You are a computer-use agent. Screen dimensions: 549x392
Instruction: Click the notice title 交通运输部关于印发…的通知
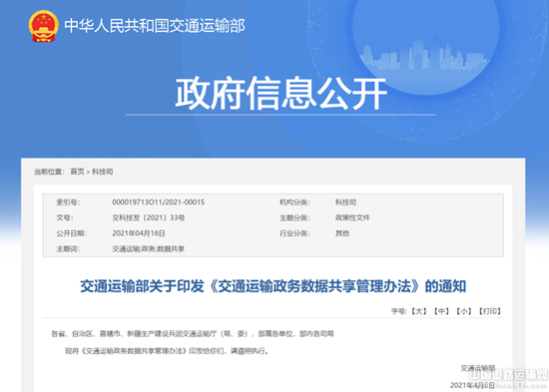pos(274,286)
